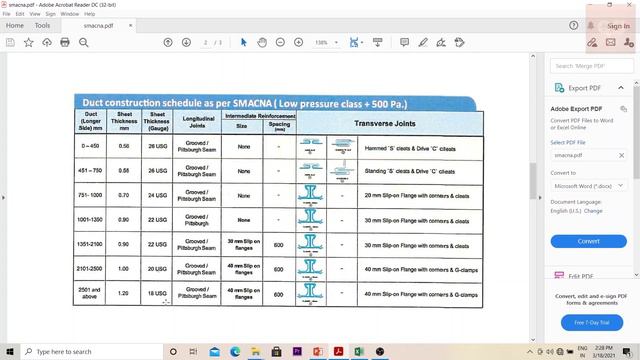Close the smacna.pdf tab
Image resolution: width=640 pixels, height=360 pixels.
click(130, 25)
